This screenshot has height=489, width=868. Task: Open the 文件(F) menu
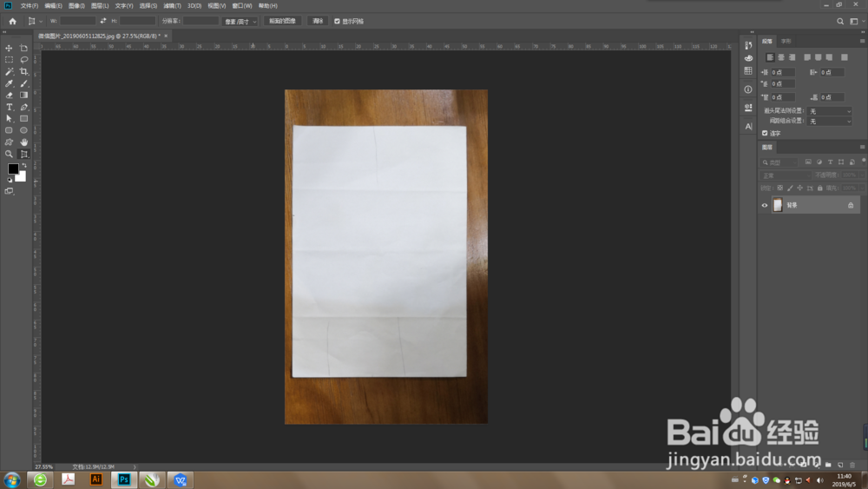(x=30, y=5)
